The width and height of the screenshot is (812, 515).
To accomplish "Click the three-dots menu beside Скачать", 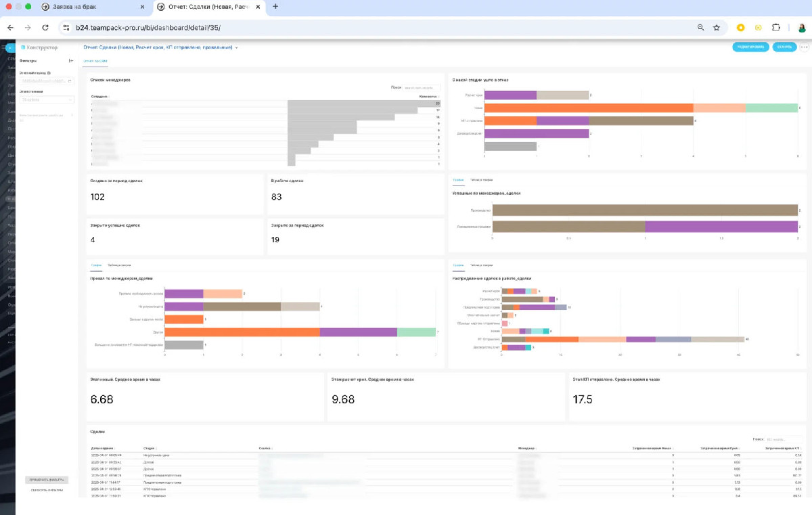I will [x=804, y=47].
